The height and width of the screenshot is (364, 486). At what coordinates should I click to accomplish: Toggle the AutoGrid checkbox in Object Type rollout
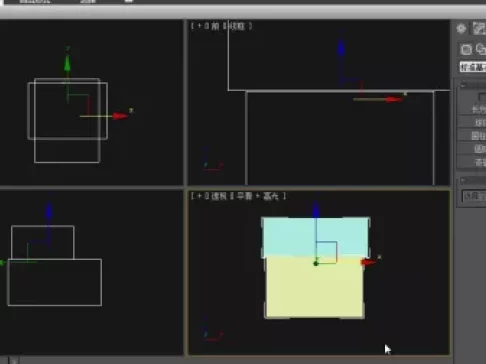pyautogui.click(x=482, y=97)
